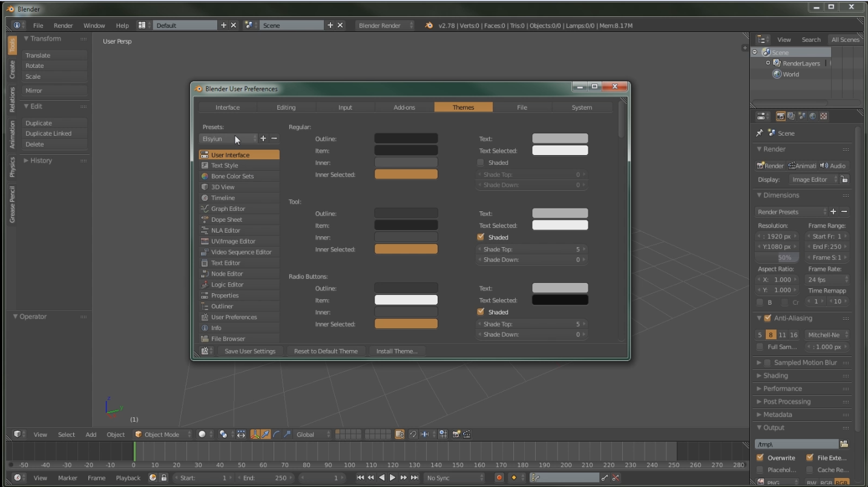Open Radio Buttons Item white color swatch
Screen dimensions: 868x487
point(406,300)
